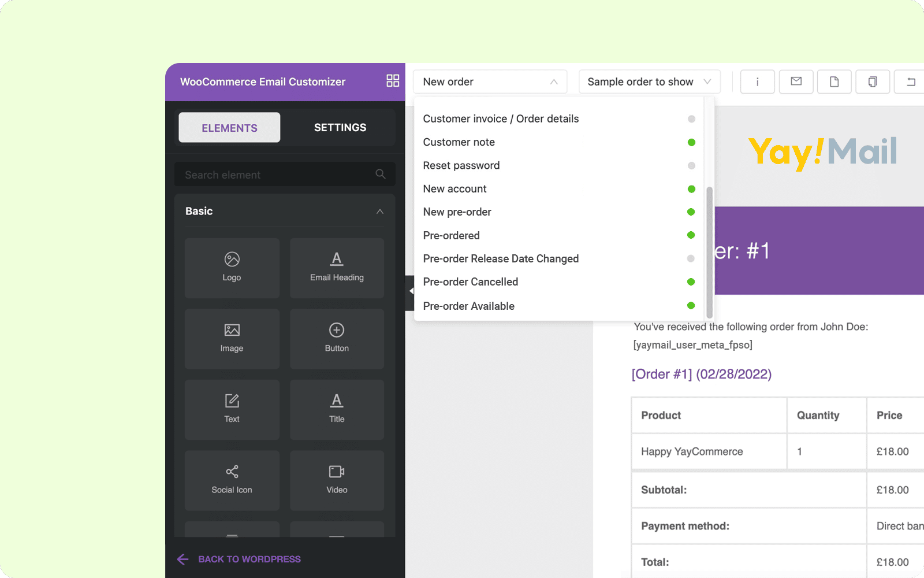Screen dimensions: 924x578
Task: Select Pre-order Available template
Action: click(x=558, y=306)
